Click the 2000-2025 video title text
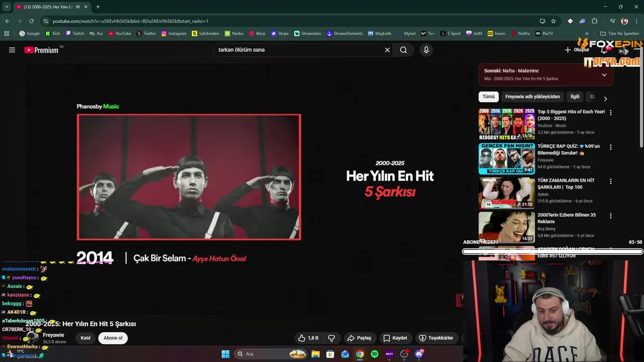 [x=81, y=324]
